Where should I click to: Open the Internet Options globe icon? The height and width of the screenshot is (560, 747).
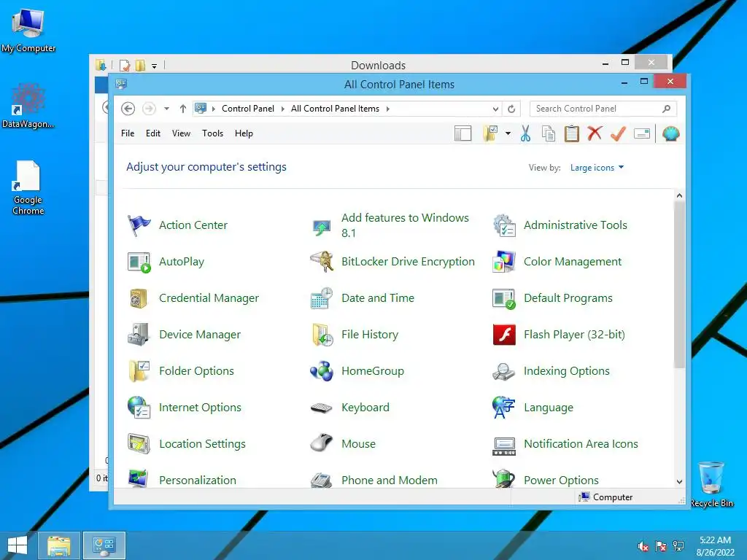tap(139, 407)
